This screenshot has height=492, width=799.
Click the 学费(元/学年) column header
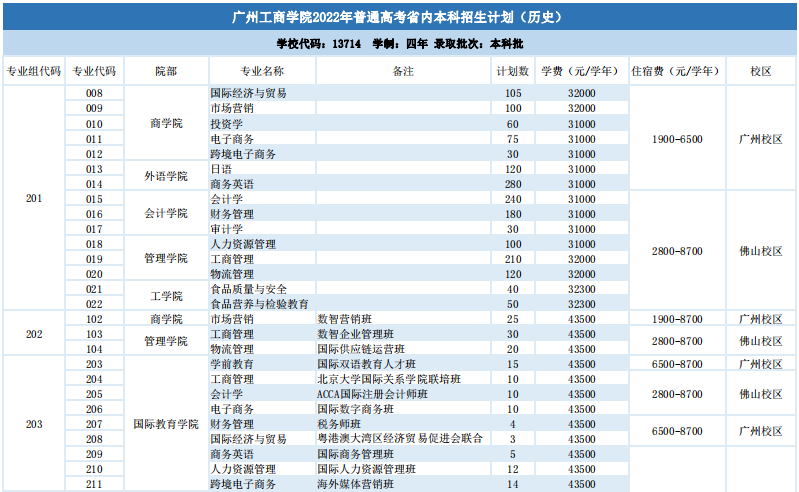[x=581, y=71]
